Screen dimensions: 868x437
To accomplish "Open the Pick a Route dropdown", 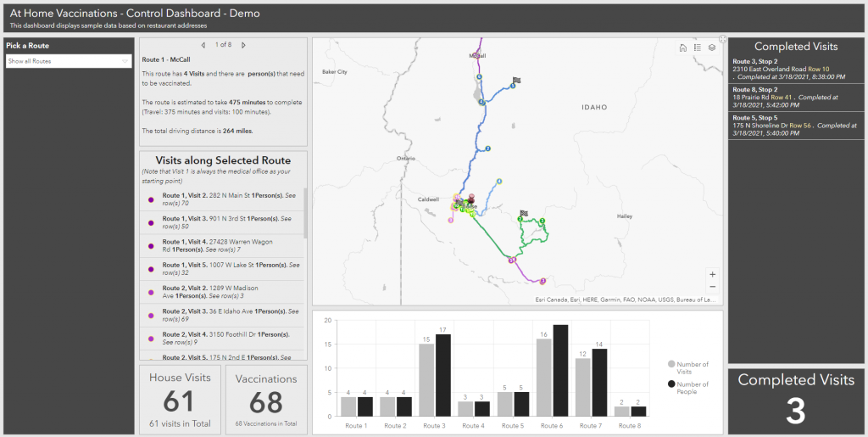I will click(x=69, y=61).
